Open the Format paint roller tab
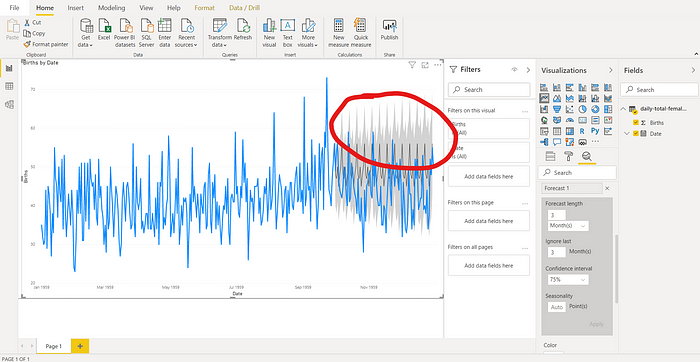 (568, 156)
